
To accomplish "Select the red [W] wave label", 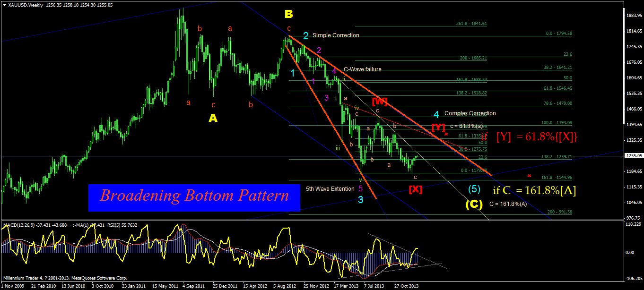I will point(379,101).
